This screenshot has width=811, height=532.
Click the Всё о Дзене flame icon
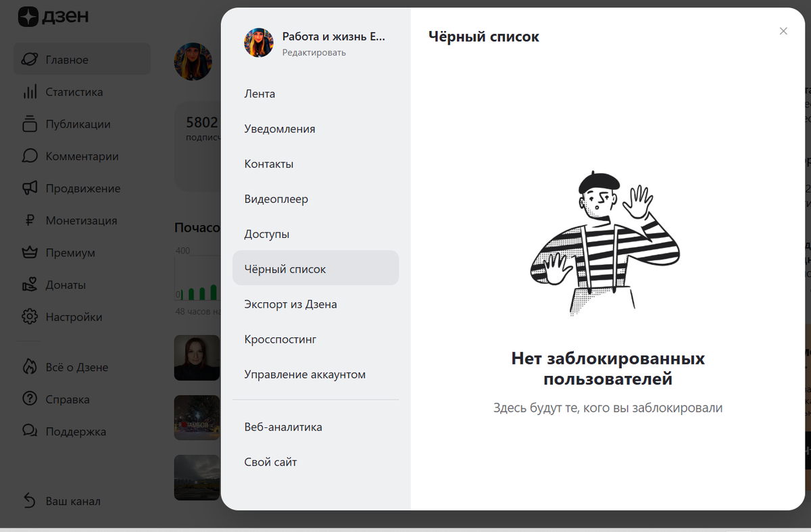tap(29, 367)
